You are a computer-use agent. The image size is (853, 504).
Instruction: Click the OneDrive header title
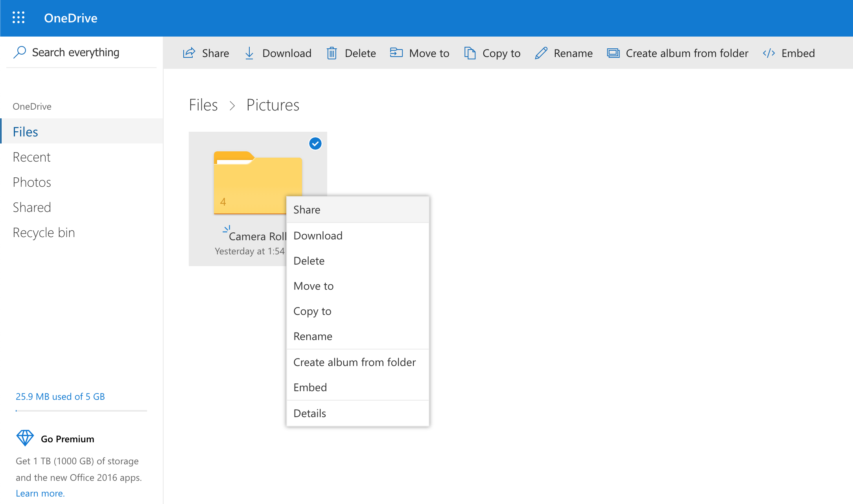pyautogui.click(x=71, y=18)
